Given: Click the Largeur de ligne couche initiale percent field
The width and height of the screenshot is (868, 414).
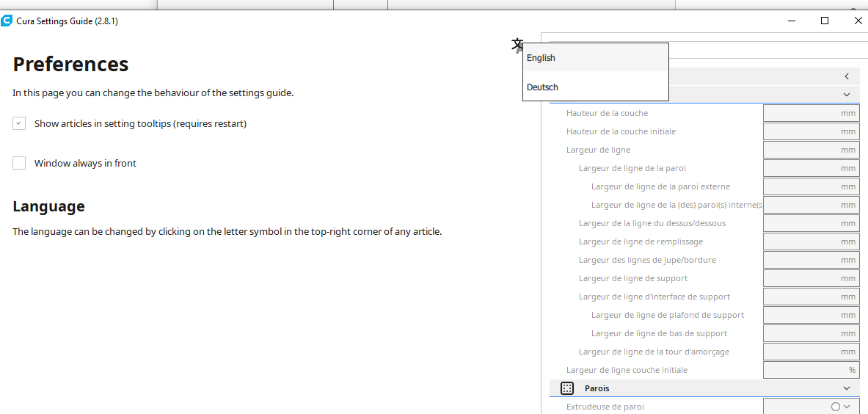Looking at the screenshot, I should 811,370.
